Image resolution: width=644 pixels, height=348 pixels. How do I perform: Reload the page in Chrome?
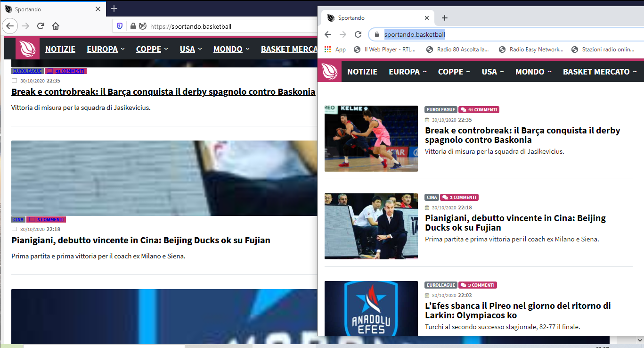click(358, 34)
